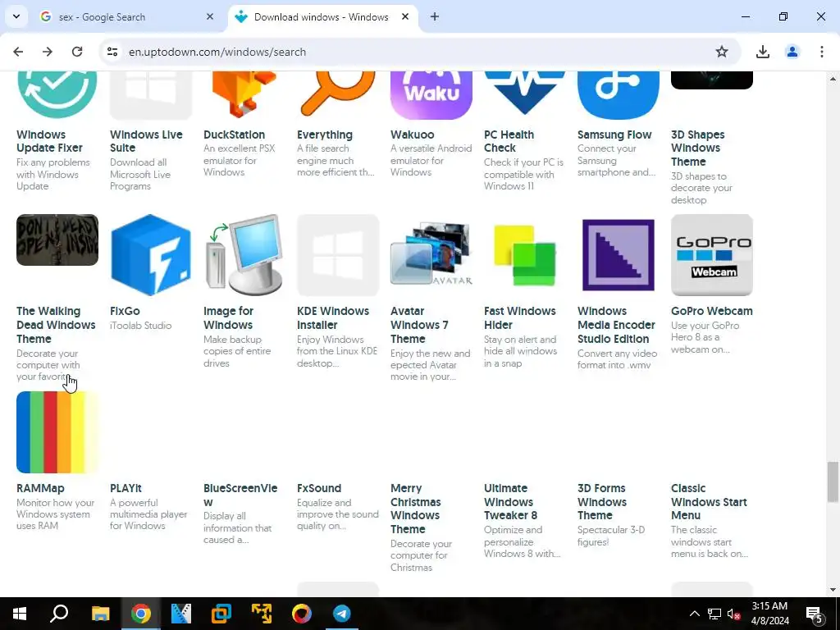Screen dimensions: 840x630
Task: Click the 3D Shapes Windows Theme thumbnail
Action: pyautogui.click(x=711, y=80)
